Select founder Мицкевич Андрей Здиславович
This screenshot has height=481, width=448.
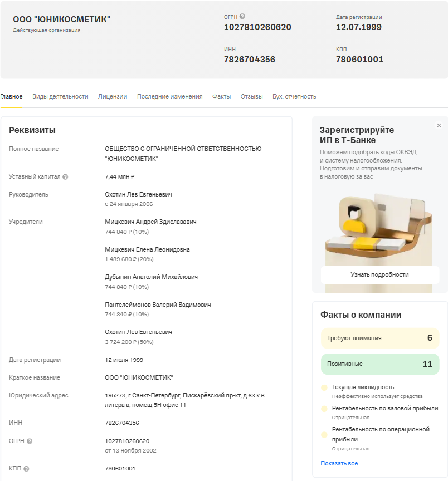(x=152, y=222)
